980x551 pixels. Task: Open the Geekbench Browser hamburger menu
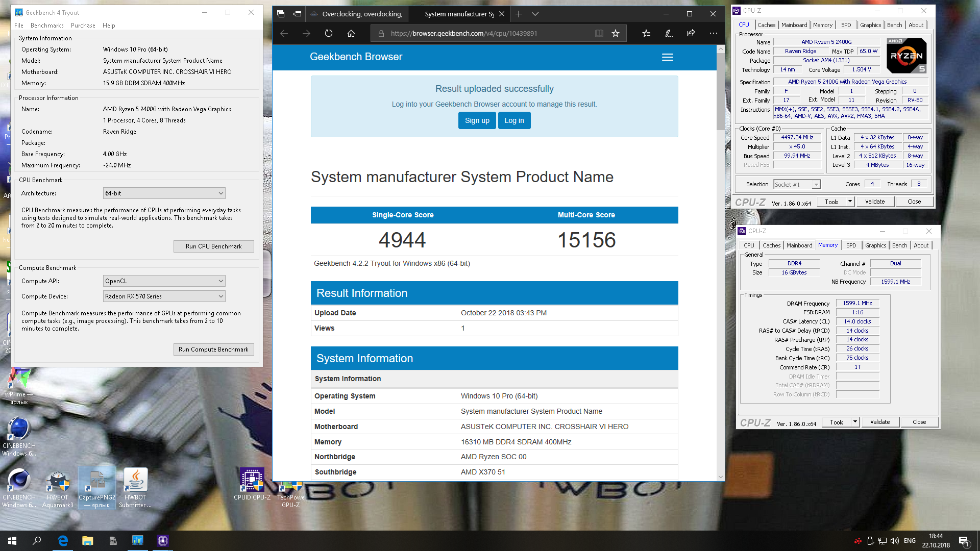click(x=668, y=57)
